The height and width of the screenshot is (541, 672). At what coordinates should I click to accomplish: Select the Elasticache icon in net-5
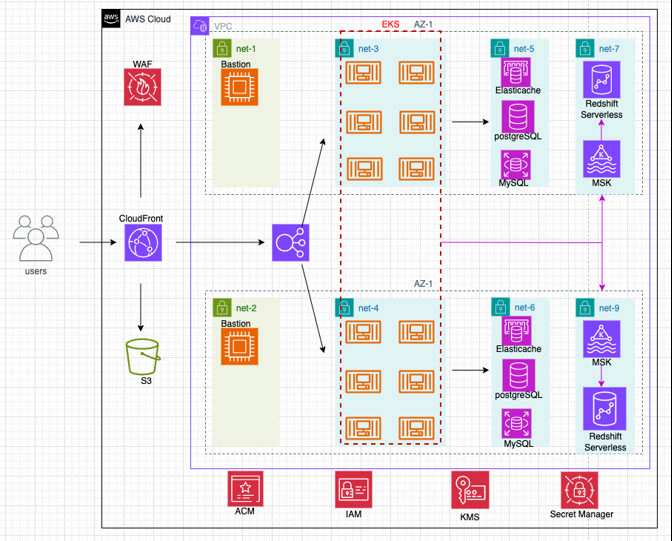pos(516,72)
